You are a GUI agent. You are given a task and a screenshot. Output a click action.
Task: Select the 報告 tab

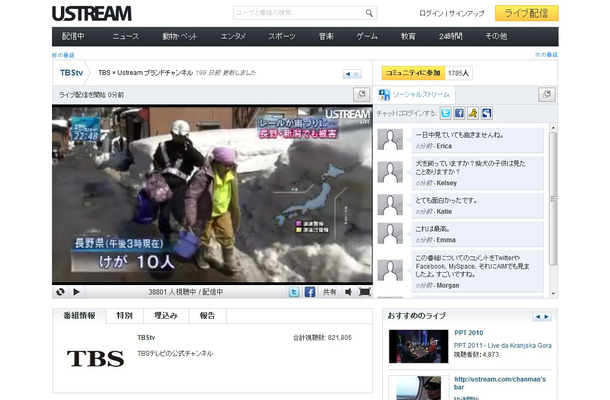pyautogui.click(x=207, y=316)
